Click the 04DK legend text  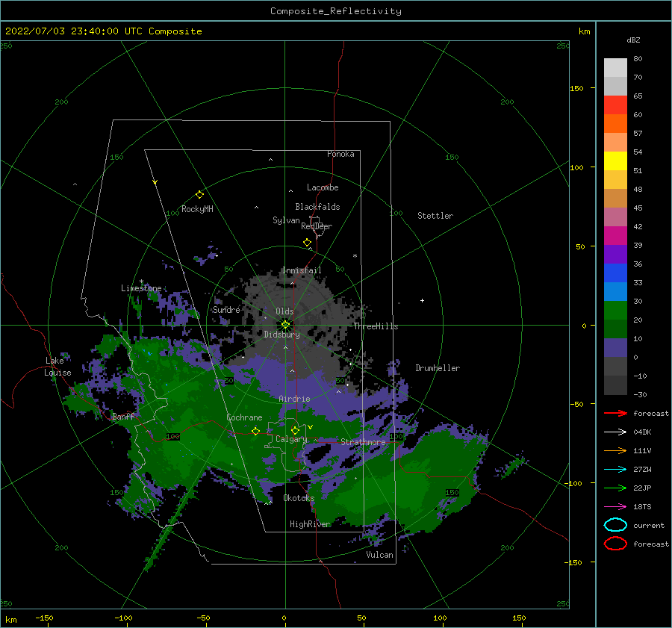coord(642,432)
